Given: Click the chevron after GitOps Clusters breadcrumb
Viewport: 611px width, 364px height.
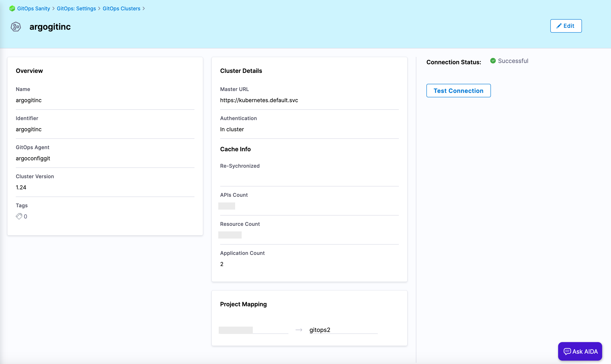Looking at the screenshot, I should pos(144,9).
